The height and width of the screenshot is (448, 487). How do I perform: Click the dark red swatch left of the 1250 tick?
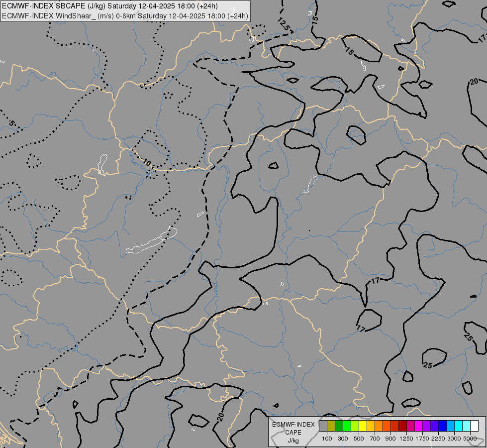[x=402, y=426]
